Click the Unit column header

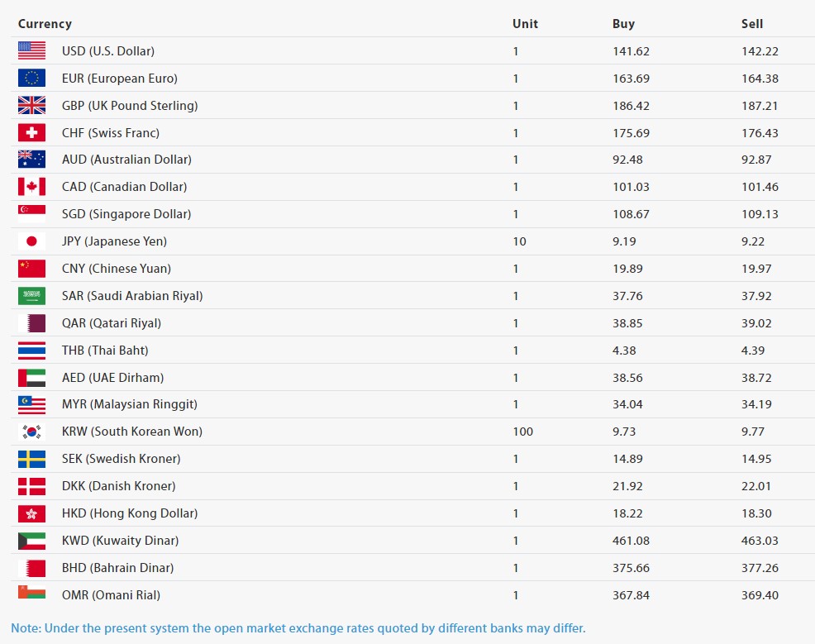coord(525,24)
